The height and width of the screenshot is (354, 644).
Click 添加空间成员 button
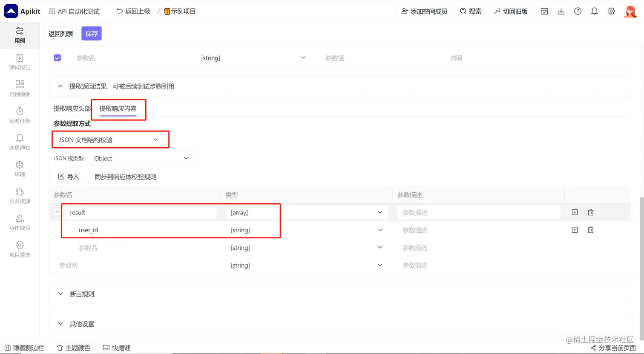click(424, 11)
